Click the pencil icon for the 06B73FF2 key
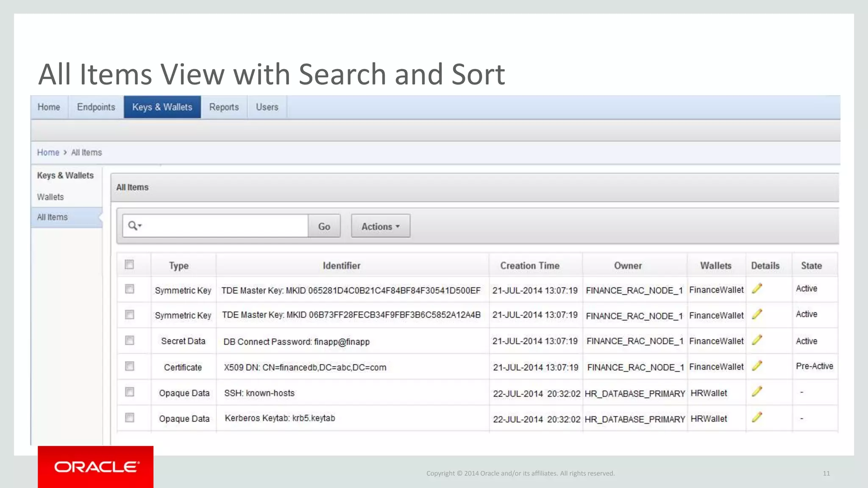Image resolution: width=868 pixels, height=488 pixels. point(757,314)
